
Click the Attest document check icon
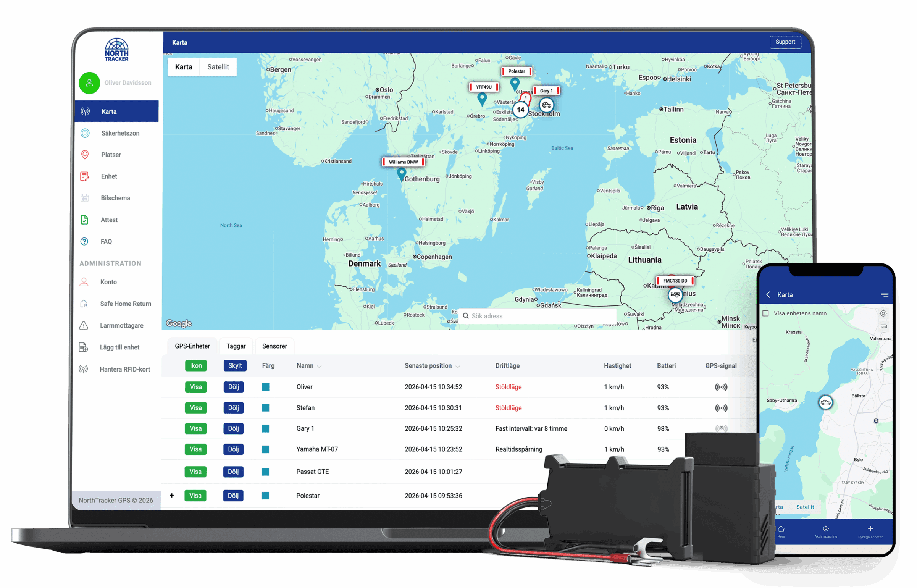pyautogui.click(x=84, y=220)
